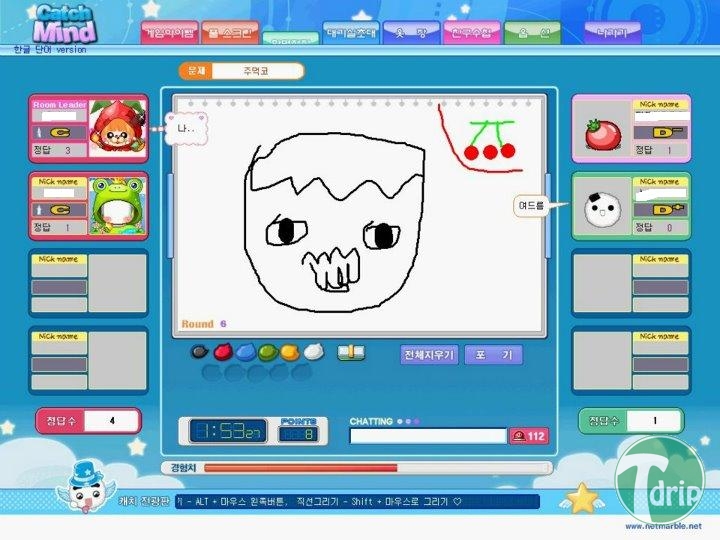This screenshot has height=540, width=720.
Task: Click the 포기 give-up button
Action: click(494, 354)
